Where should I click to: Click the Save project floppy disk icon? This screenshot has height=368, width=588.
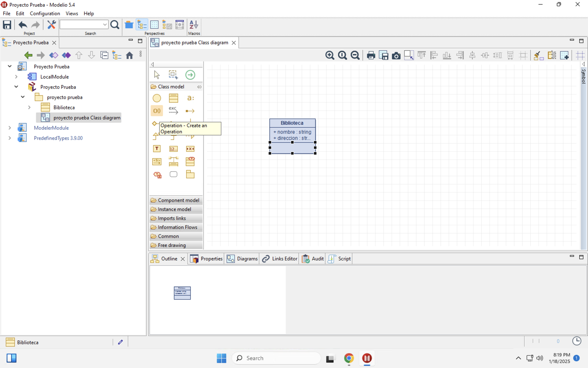[7, 25]
